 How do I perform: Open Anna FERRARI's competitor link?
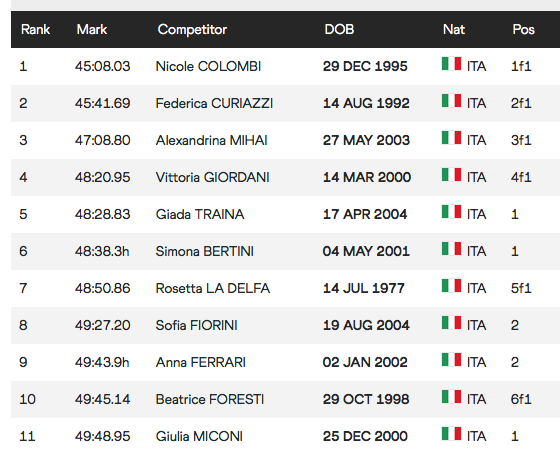[x=201, y=362]
